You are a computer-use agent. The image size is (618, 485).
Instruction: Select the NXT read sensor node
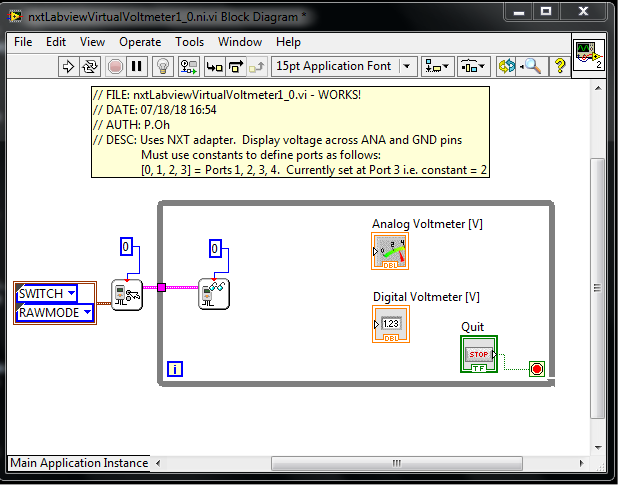click(214, 294)
